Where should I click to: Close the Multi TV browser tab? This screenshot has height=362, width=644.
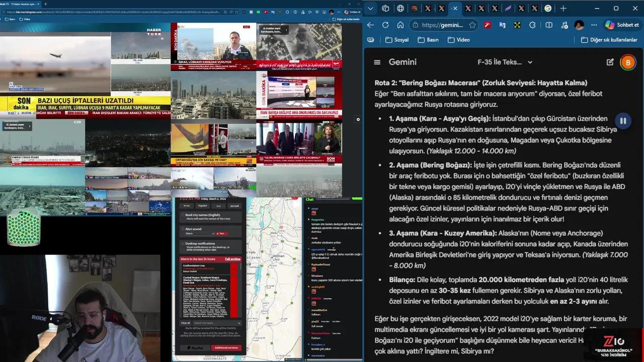pos(38,4)
